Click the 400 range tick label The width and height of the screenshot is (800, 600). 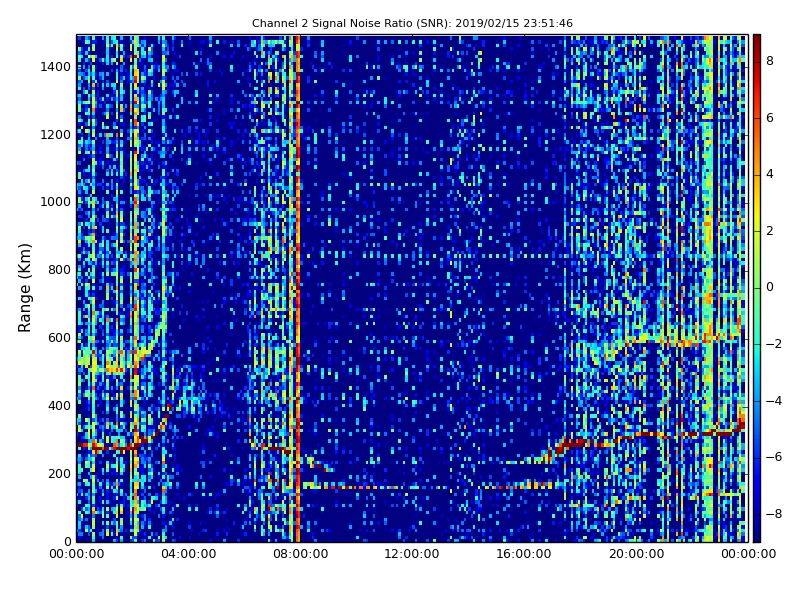pyautogui.click(x=59, y=406)
